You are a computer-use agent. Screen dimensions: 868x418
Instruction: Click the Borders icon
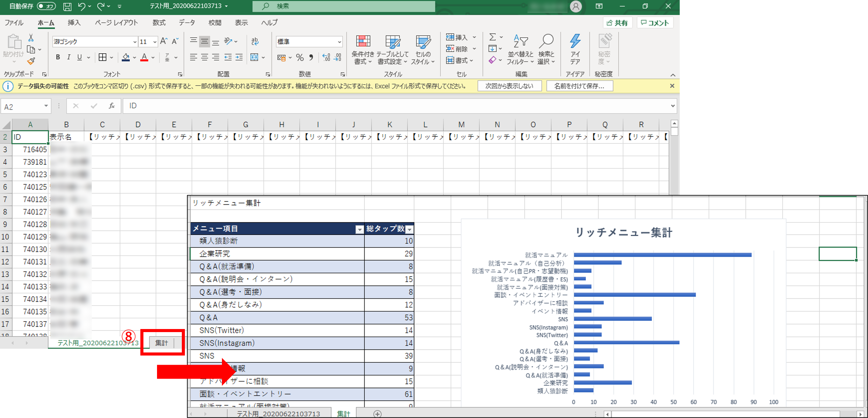pos(102,57)
